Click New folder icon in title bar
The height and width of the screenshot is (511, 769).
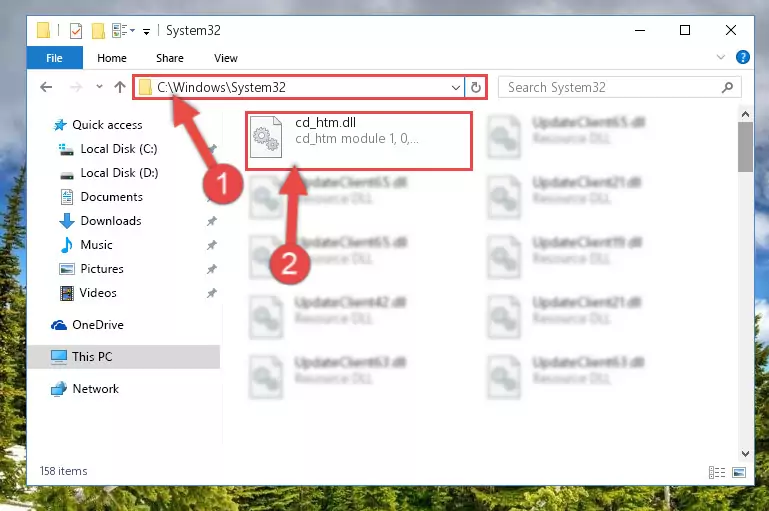(98, 31)
